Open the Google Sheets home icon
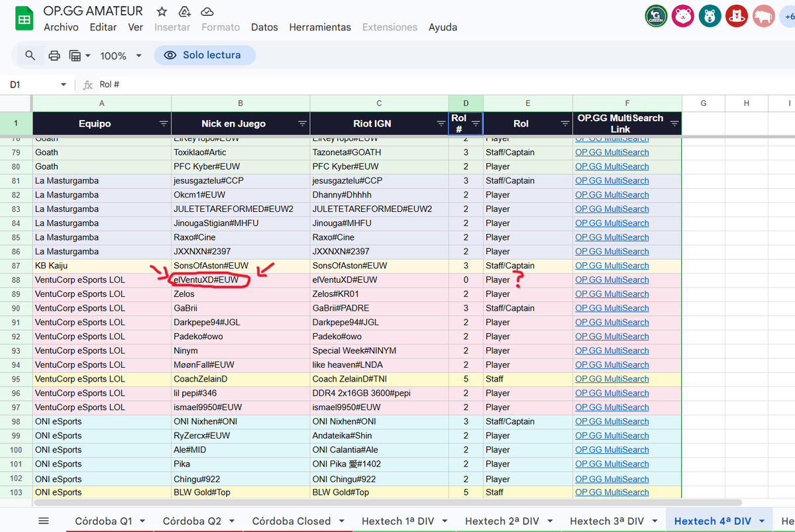Viewport: 795px width, 532px height. coord(25,19)
